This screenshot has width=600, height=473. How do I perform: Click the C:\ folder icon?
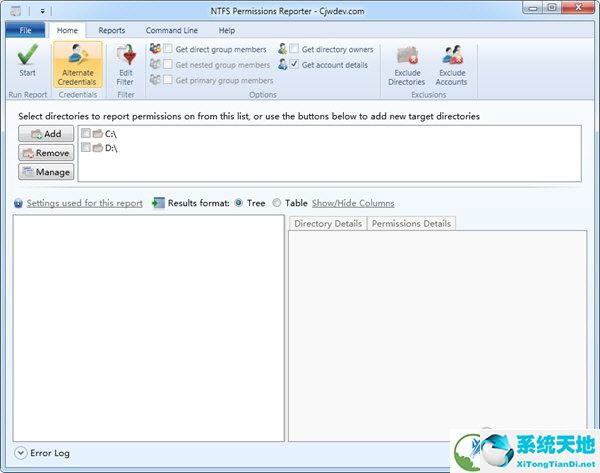pos(98,133)
